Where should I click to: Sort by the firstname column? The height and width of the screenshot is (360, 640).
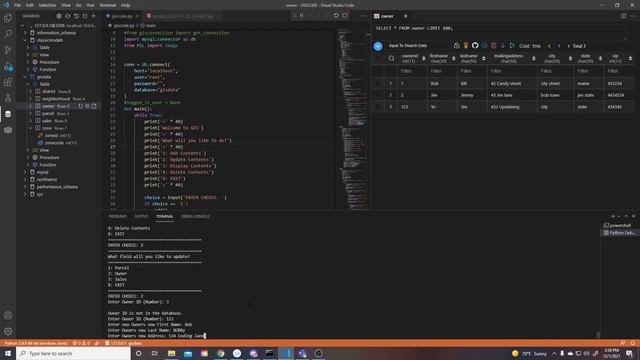point(453,59)
